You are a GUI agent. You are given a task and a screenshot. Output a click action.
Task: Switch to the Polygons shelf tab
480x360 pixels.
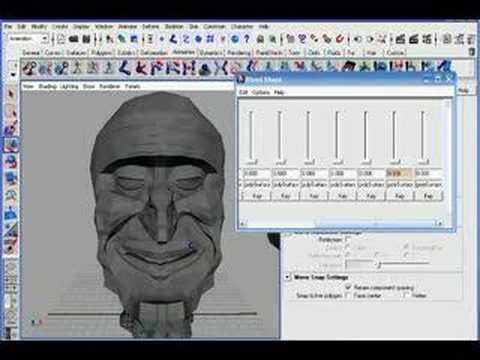pos(101,53)
